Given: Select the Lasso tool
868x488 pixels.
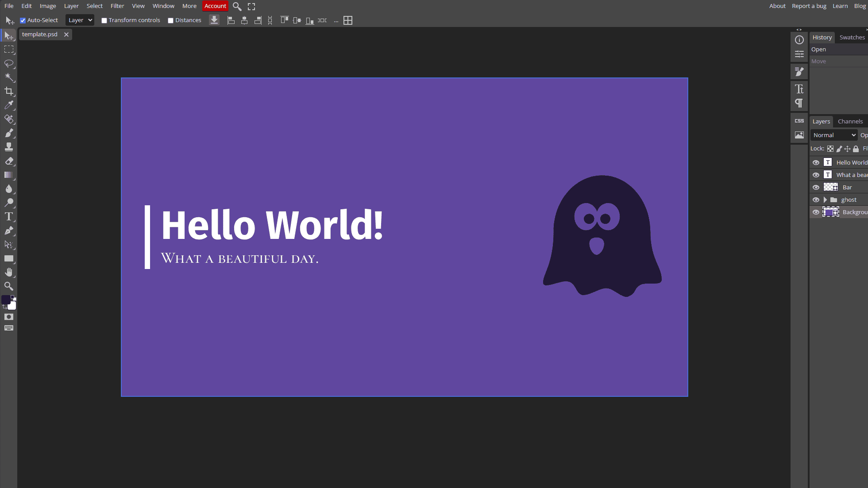Looking at the screenshot, I should click(9, 64).
